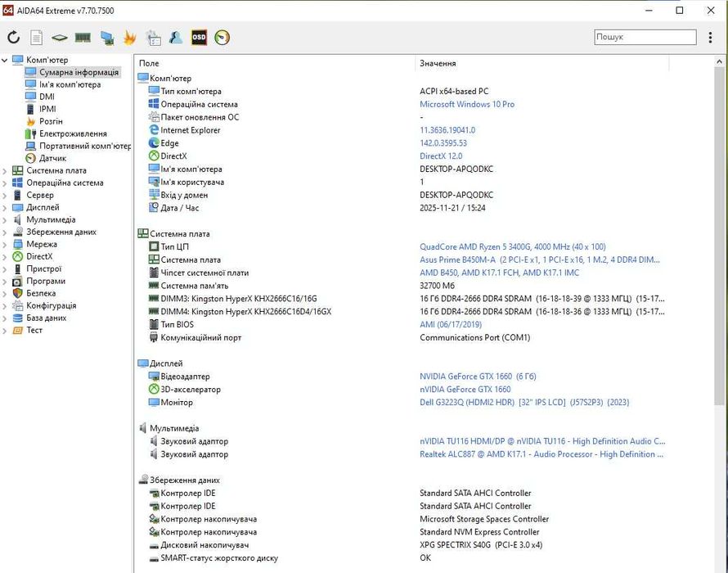Click the gauge sensor panel icon
The height and width of the screenshot is (573, 728).
(x=222, y=37)
